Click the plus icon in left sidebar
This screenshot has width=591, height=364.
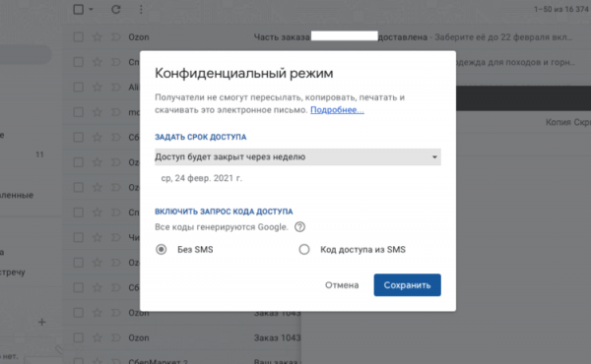42,323
